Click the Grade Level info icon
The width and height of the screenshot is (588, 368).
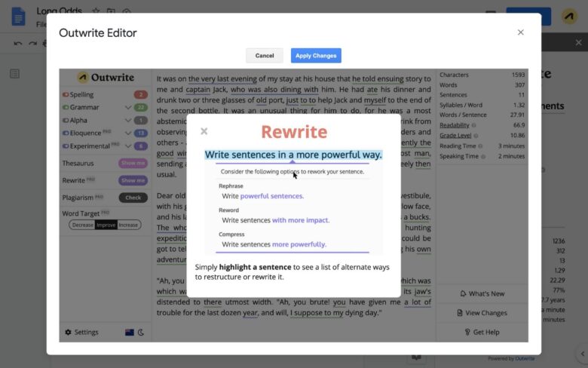click(476, 136)
